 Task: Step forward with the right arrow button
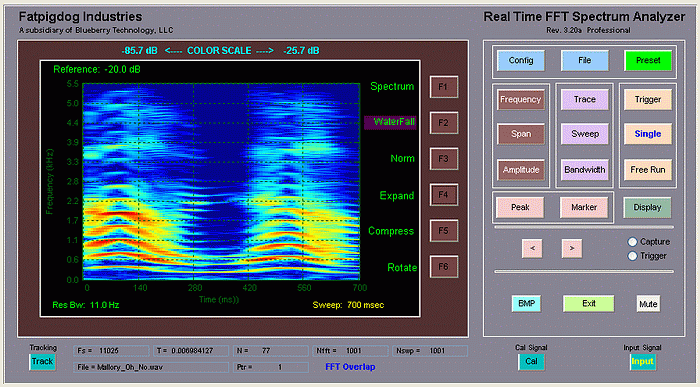coord(572,248)
